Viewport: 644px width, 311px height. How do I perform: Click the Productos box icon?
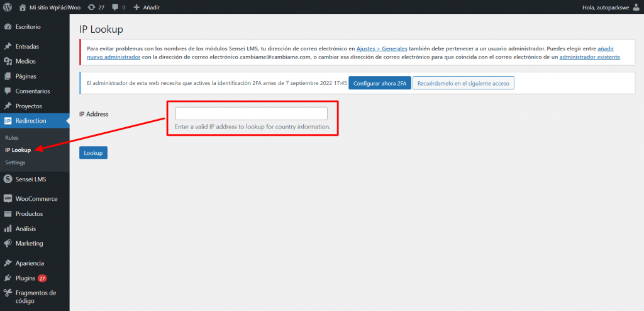pyautogui.click(x=8, y=213)
